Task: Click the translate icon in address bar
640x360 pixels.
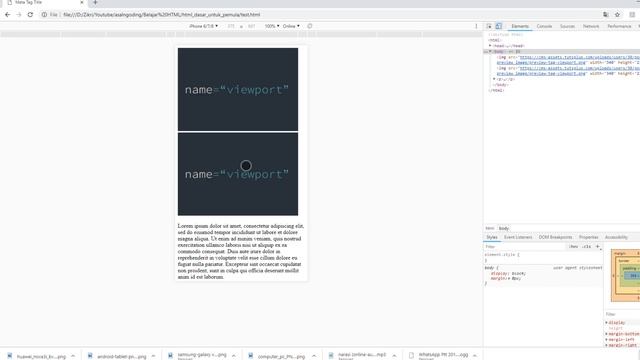Action: [606, 14]
